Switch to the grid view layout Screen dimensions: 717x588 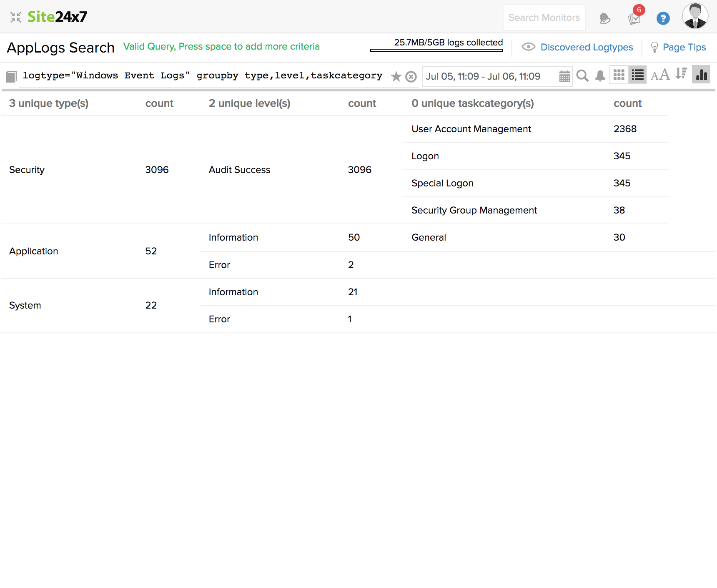(x=619, y=75)
